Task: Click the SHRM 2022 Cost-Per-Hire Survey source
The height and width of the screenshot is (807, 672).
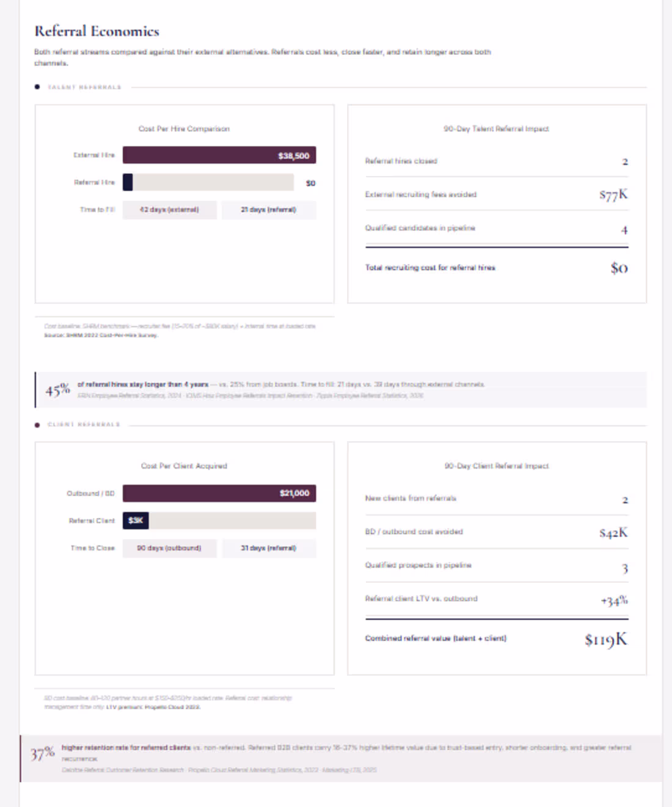Action: 101,335
